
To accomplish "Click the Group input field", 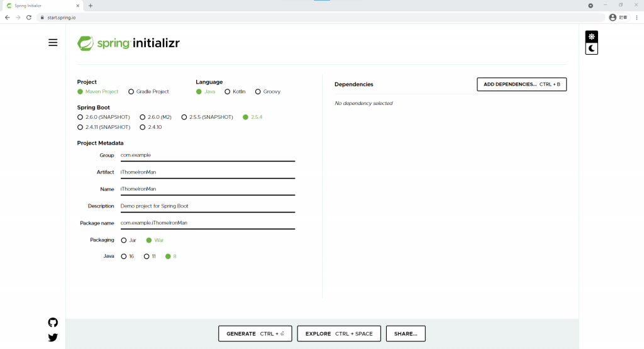I will pyautogui.click(x=208, y=155).
